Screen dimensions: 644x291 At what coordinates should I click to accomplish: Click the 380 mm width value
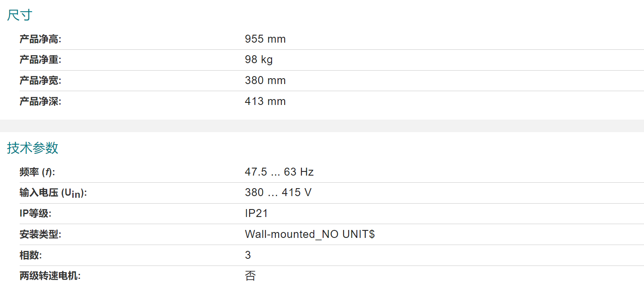tap(265, 80)
